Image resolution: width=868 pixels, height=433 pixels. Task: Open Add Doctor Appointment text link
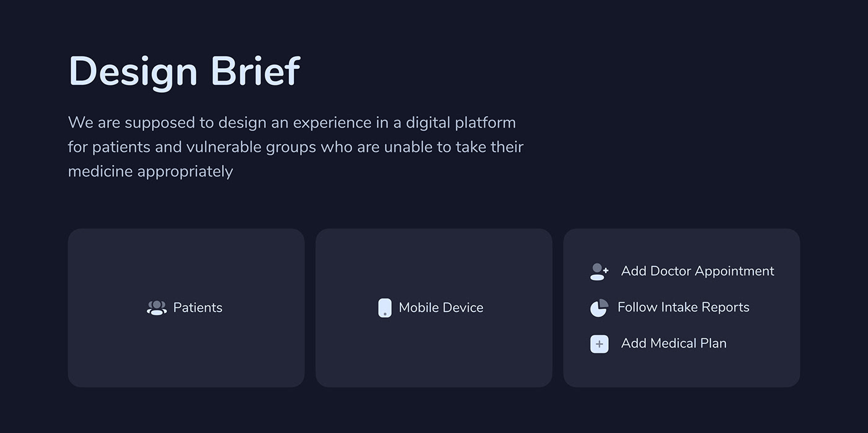click(697, 271)
